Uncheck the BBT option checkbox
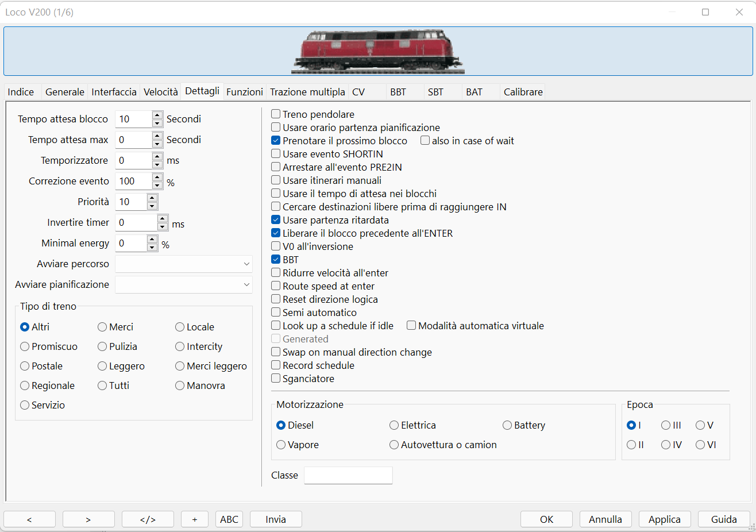This screenshot has height=532, width=756. pyautogui.click(x=276, y=260)
